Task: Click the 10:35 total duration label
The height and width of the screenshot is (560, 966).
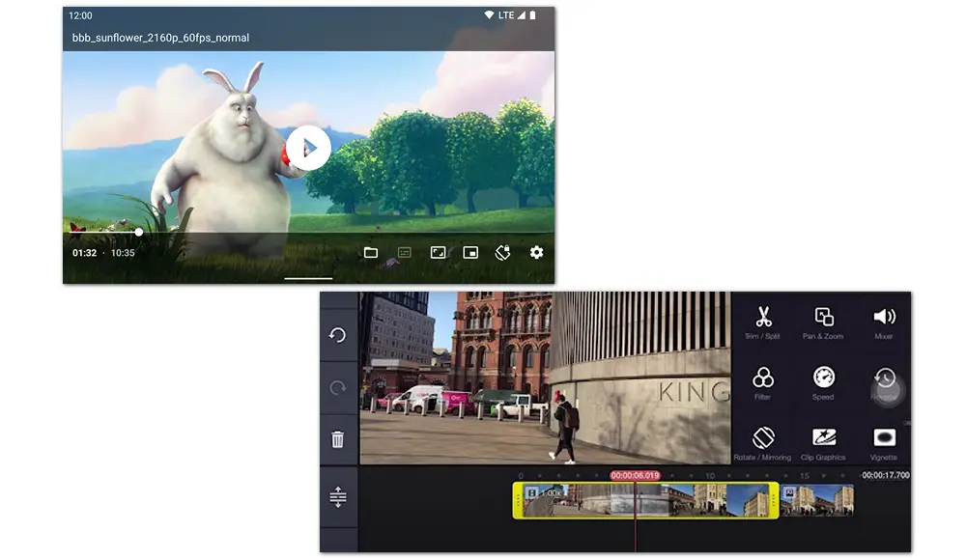Action: pyautogui.click(x=123, y=253)
